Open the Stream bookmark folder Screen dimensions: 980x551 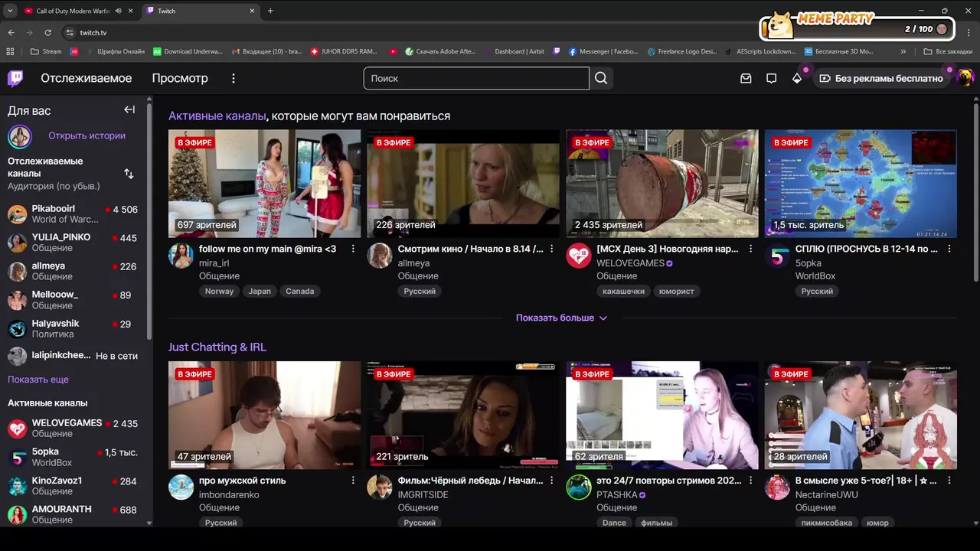click(46, 51)
